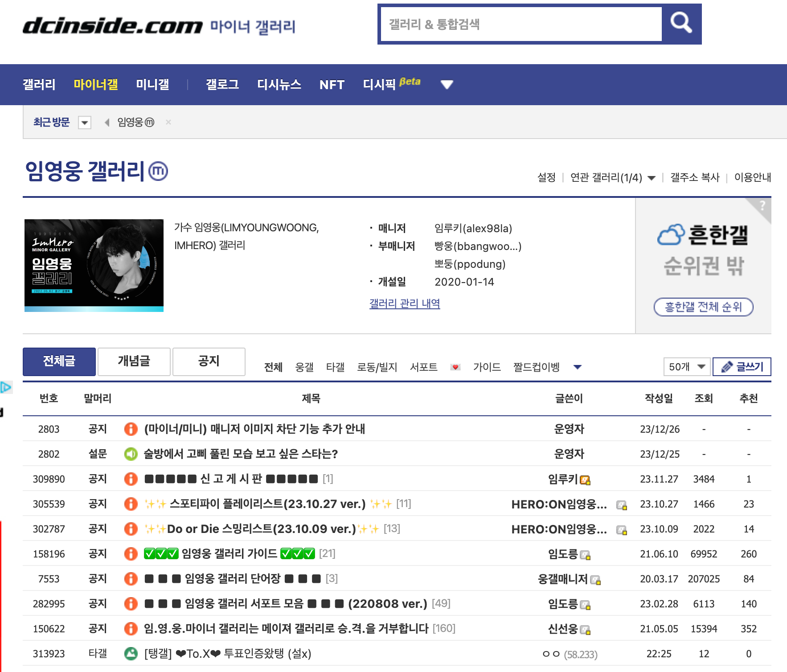Image resolution: width=787 pixels, height=672 pixels.
Task: Open the 갤러리 관리 내역 link
Action: tap(404, 304)
